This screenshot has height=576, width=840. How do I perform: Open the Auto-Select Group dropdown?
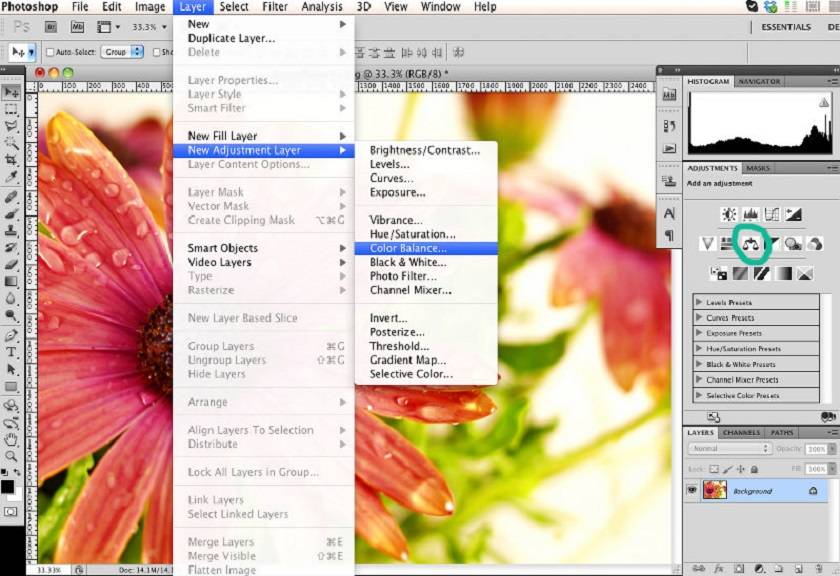pos(123,52)
